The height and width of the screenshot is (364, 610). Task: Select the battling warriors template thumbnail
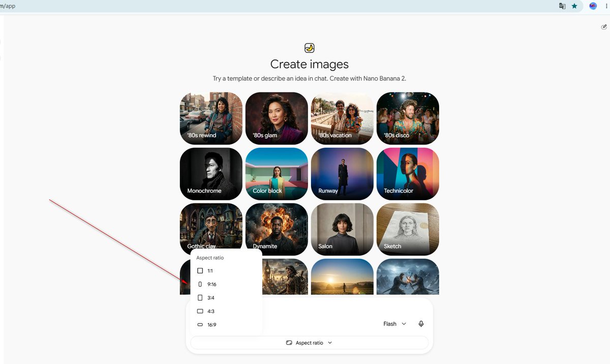pos(408,277)
